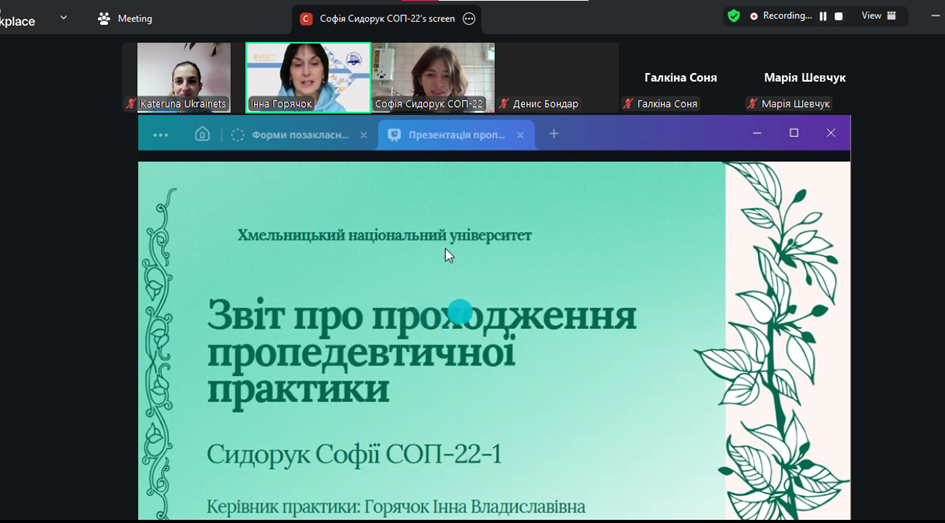Image resolution: width=945 pixels, height=523 pixels.
Task: Click the home icon in shared window
Action: click(x=202, y=134)
